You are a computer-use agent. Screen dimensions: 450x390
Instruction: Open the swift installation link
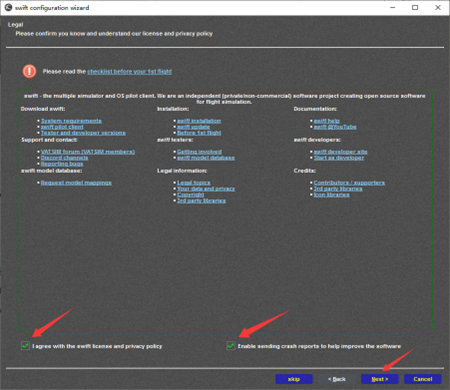(x=199, y=121)
